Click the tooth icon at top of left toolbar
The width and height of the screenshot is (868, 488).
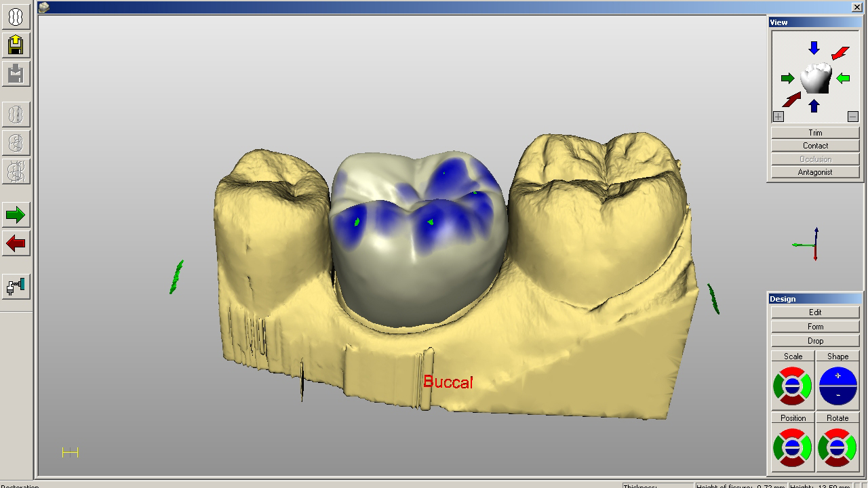click(x=16, y=16)
